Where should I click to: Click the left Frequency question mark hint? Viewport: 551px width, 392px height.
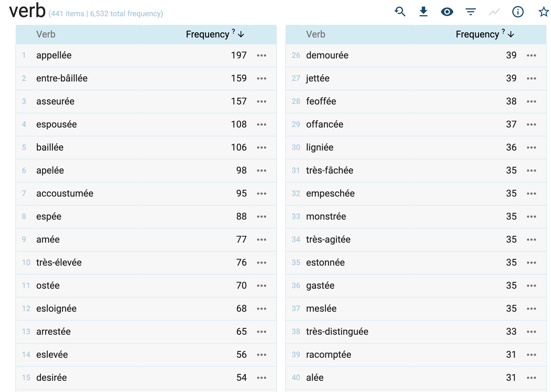pyautogui.click(x=233, y=31)
